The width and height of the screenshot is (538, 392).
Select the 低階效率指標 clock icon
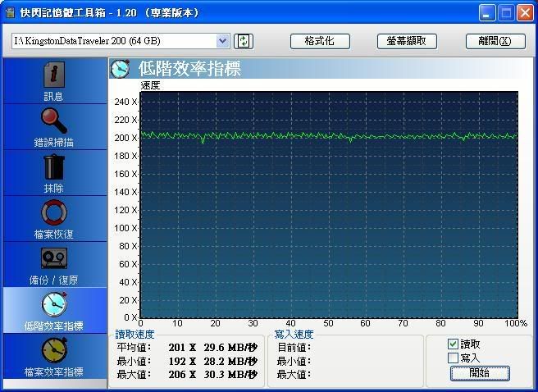tap(54, 304)
